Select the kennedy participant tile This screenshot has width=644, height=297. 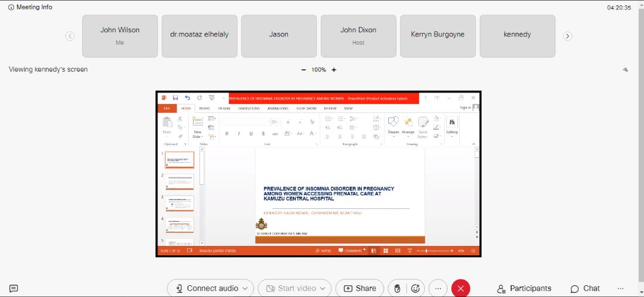coord(517,36)
